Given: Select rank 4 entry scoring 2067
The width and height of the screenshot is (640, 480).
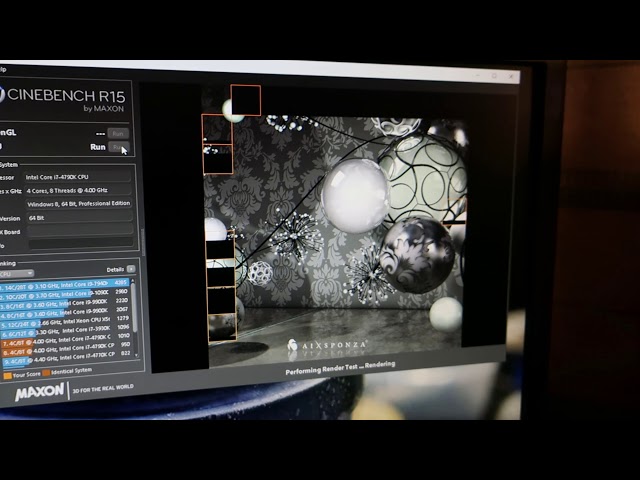Looking at the screenshot, I should tap(64, 312).
